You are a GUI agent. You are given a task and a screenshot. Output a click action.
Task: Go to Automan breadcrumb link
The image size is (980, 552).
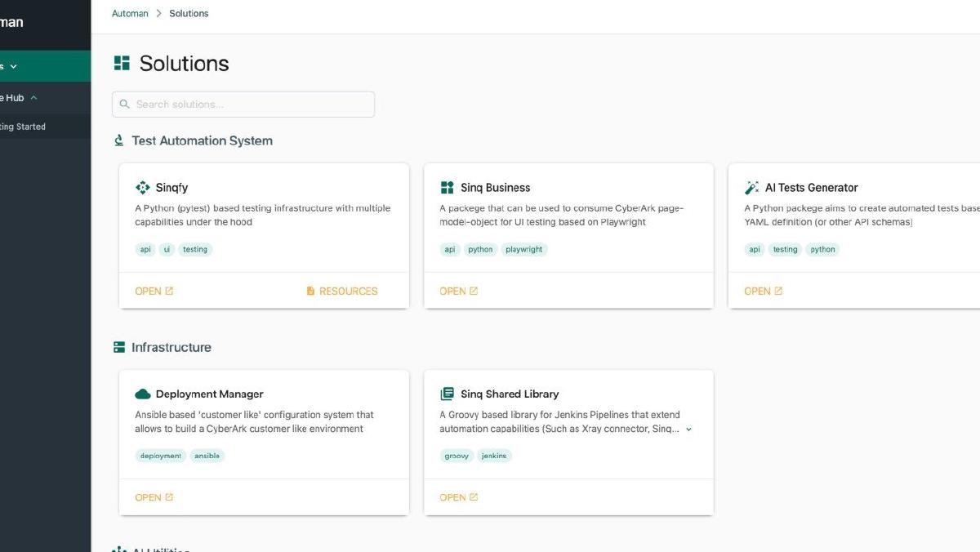click(131, 13)
